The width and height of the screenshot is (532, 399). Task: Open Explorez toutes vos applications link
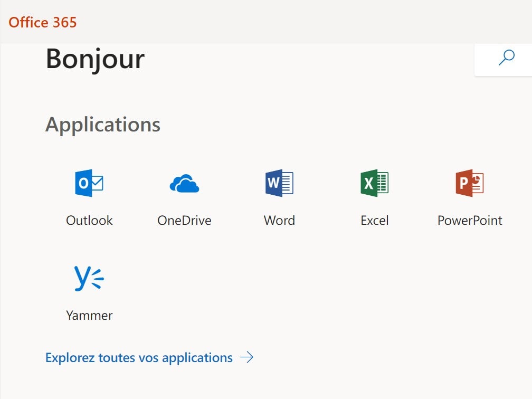tap(139, 357)
